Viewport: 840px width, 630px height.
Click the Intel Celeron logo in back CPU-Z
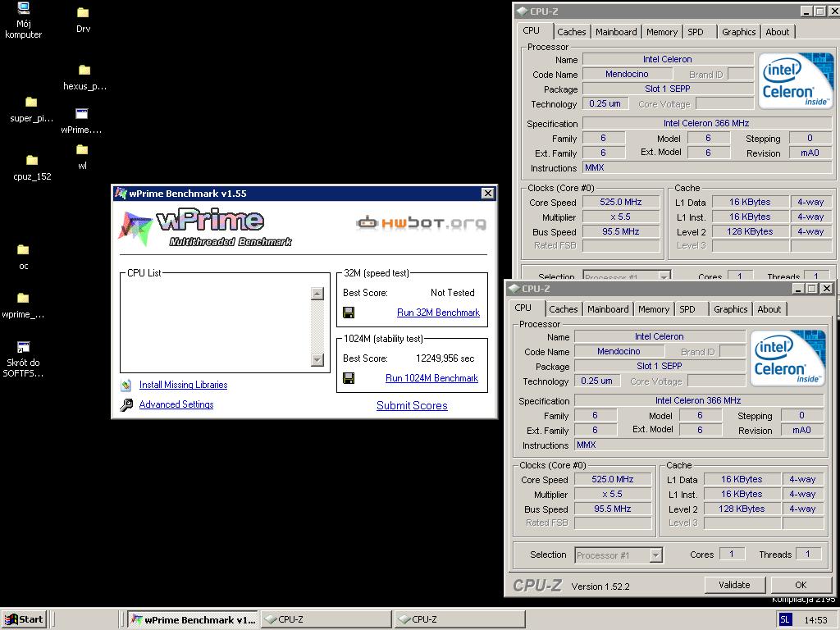[x=796, y=80]
